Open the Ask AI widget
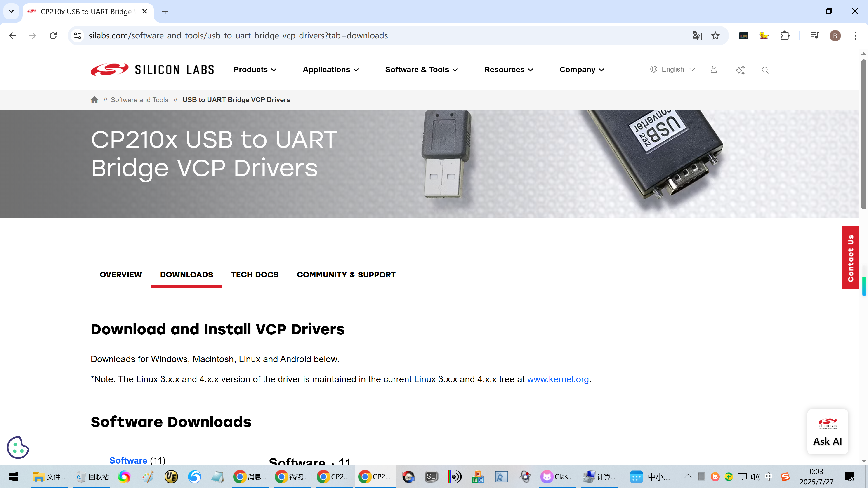Viewport: 868px width, 488px height. (x=828, y=432)
